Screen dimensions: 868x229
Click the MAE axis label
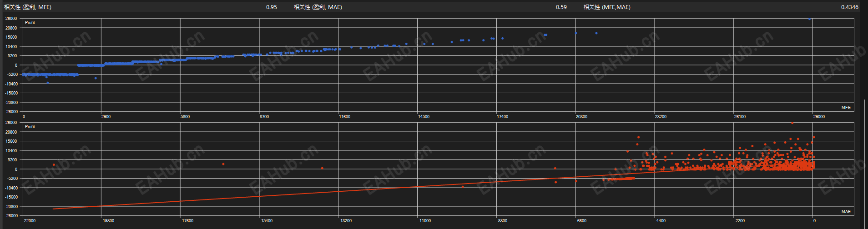point(846,212)
